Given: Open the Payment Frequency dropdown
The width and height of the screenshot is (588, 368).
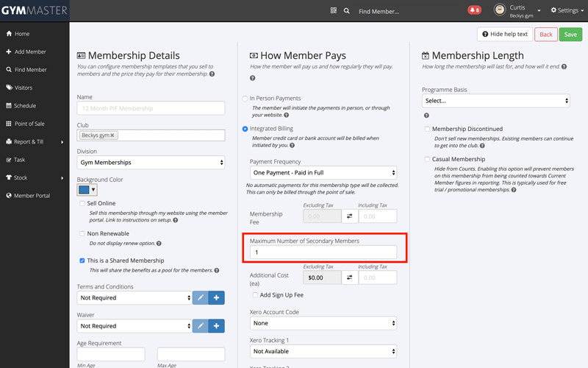Looking at the screenshot, I should [x=323, y=173].
